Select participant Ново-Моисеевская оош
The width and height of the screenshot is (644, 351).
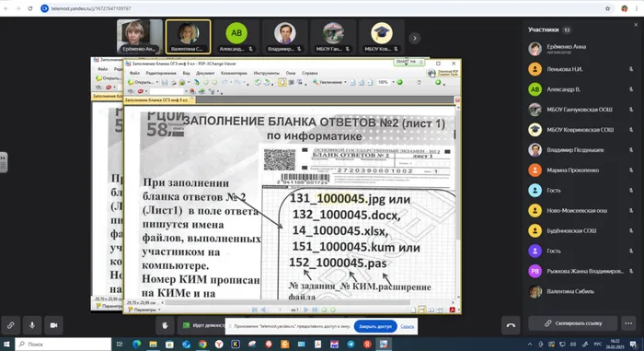pos(581,210)
